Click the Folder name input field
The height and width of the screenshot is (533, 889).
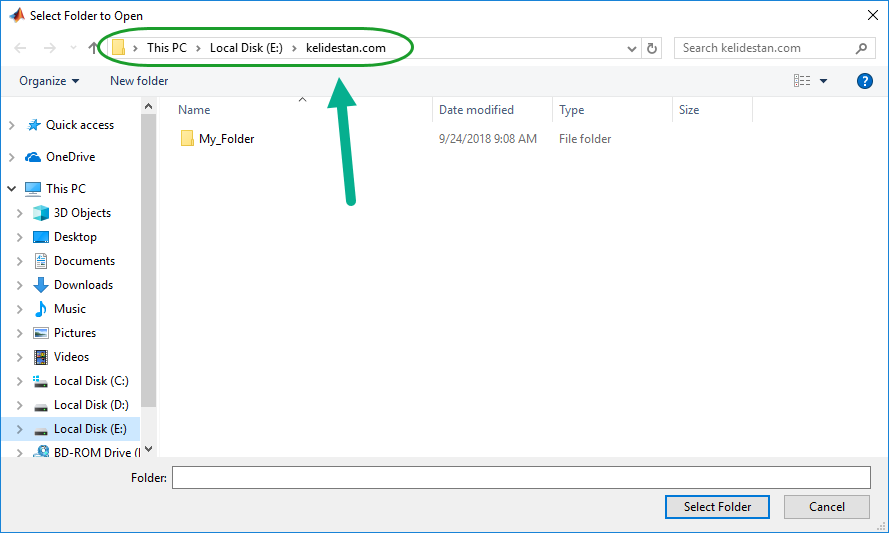pyautogui.click(x=521, y=477)
